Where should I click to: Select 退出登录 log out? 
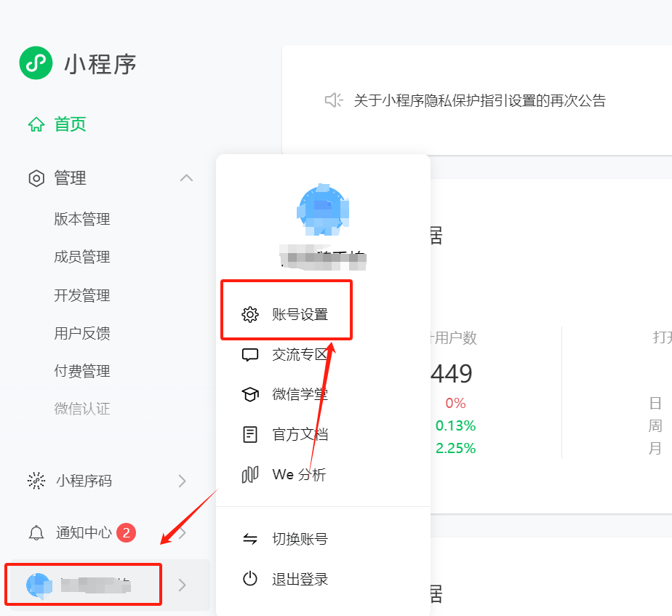click(300, 579)
